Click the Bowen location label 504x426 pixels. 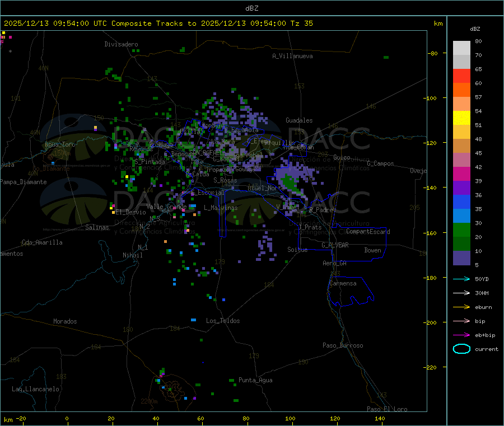pyautogui.click(x=372, y=250)
